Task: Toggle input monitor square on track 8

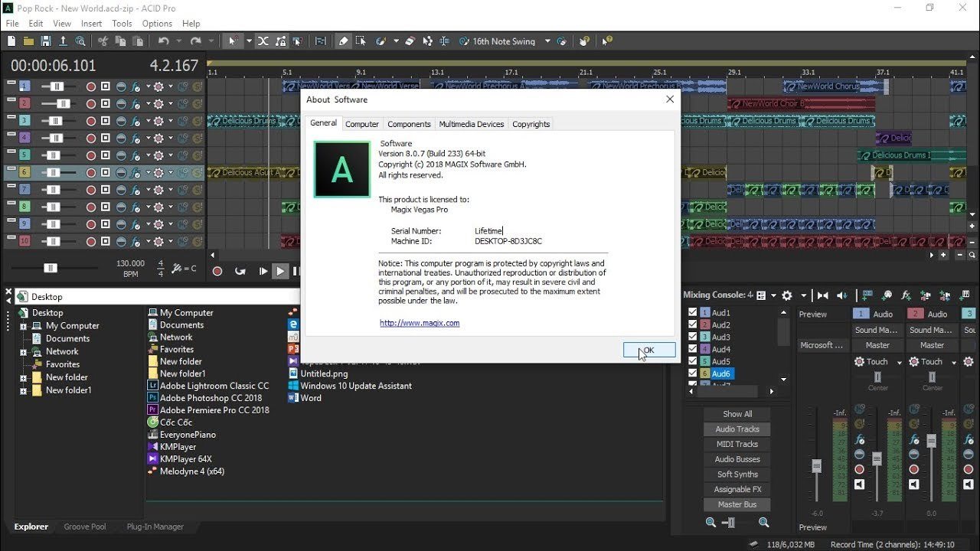Action: click(106, 207)
